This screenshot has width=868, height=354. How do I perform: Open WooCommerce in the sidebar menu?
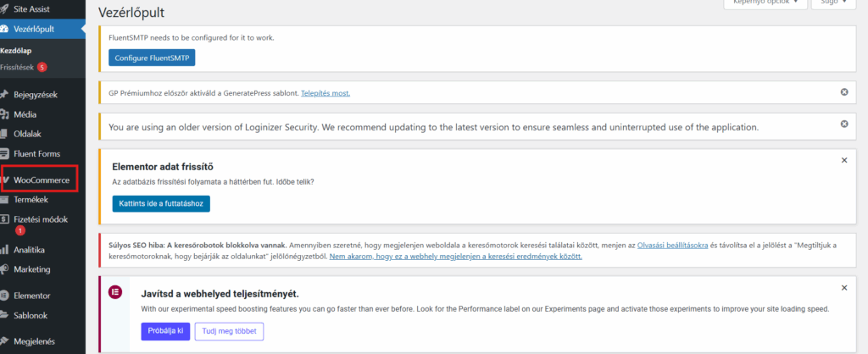[41, 180]
